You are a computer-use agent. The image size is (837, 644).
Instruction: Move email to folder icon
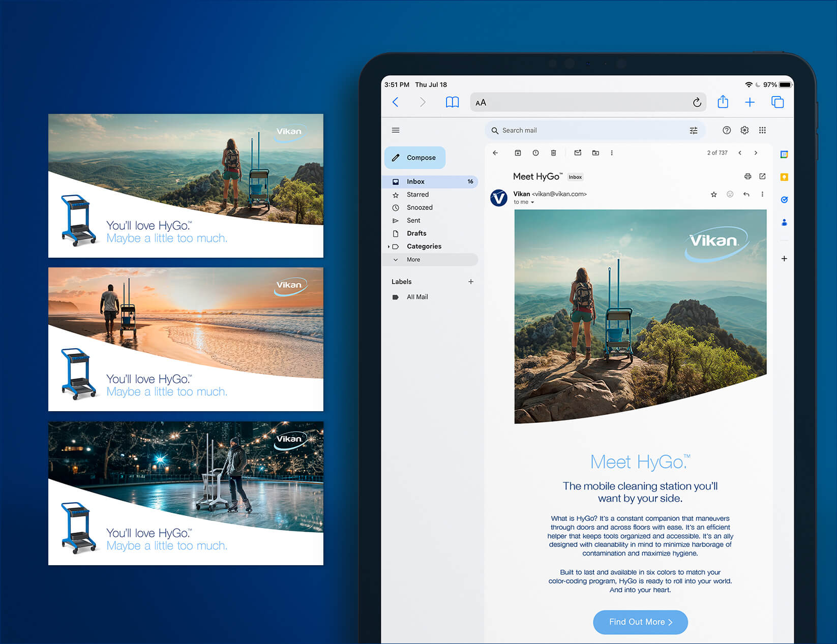coord(595,153)
